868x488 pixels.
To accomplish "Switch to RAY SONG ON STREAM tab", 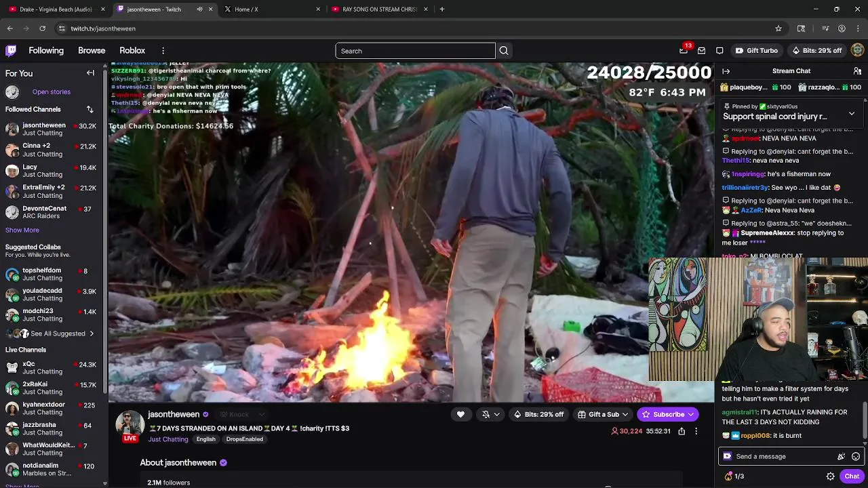I will pyautogui.click(x=380, y=9).
